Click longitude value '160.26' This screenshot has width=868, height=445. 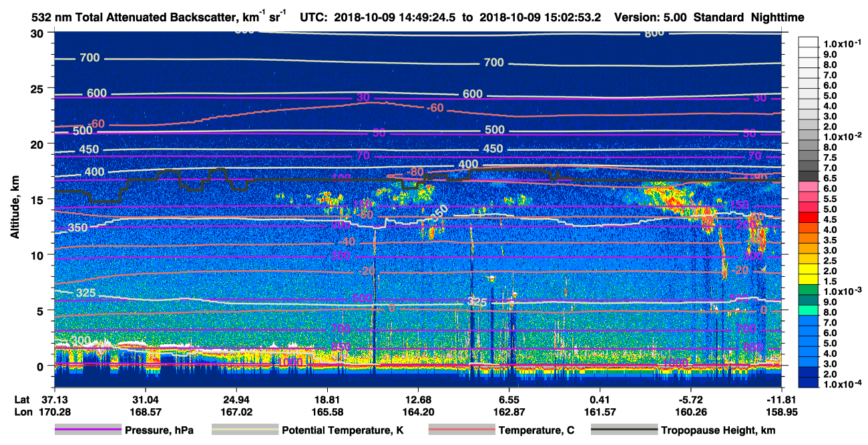point(691,412)
